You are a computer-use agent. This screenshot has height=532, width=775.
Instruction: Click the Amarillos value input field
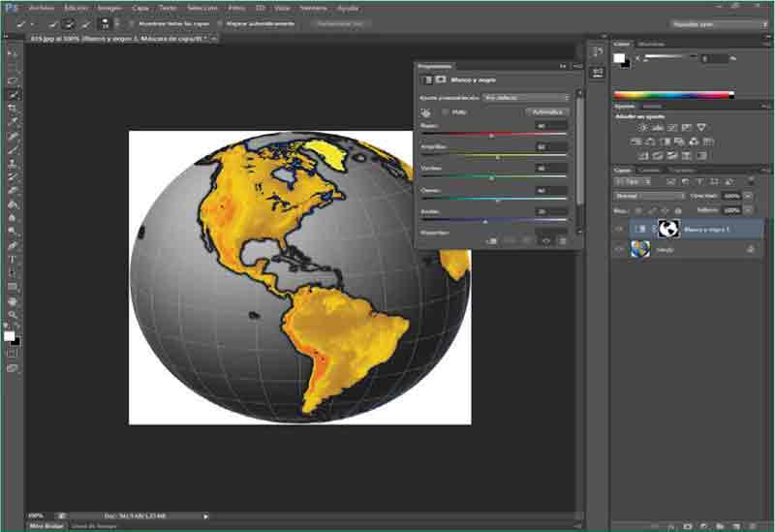tap(551, 147)
